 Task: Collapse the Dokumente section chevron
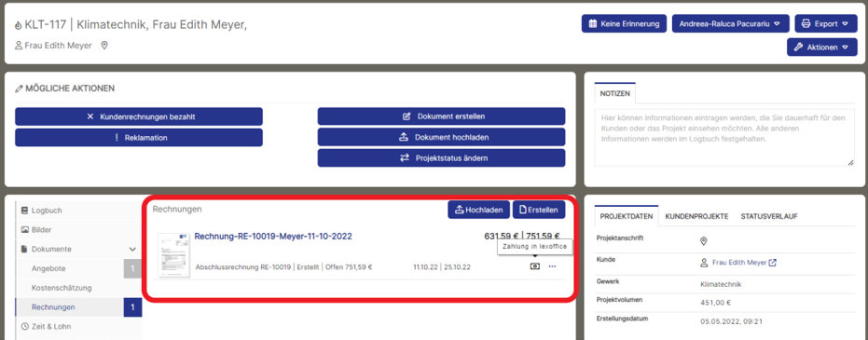(x=132, y=250)
